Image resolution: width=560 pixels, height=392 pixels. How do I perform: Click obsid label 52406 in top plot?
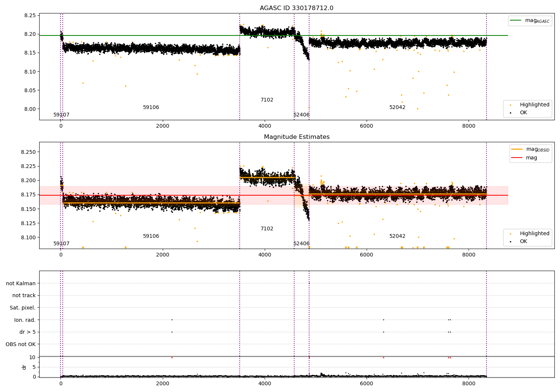pyautogui.click(x=302, y=115)
